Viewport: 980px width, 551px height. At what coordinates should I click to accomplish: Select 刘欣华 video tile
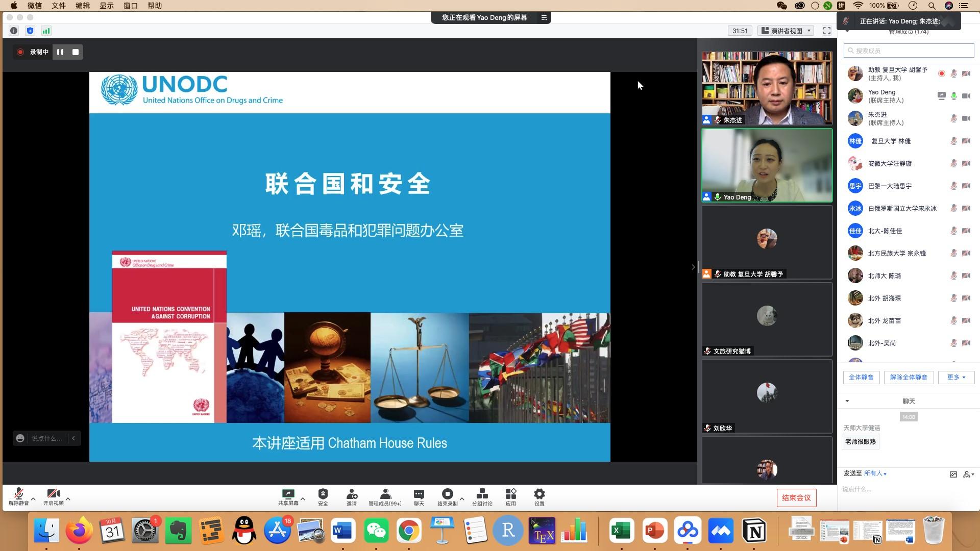coord(767,396)
